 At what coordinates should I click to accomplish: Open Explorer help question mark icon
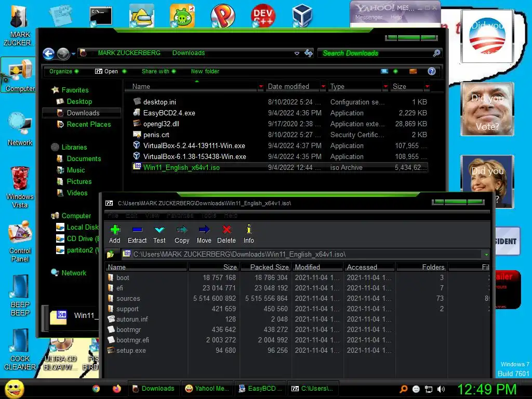(x=432, y=71)
